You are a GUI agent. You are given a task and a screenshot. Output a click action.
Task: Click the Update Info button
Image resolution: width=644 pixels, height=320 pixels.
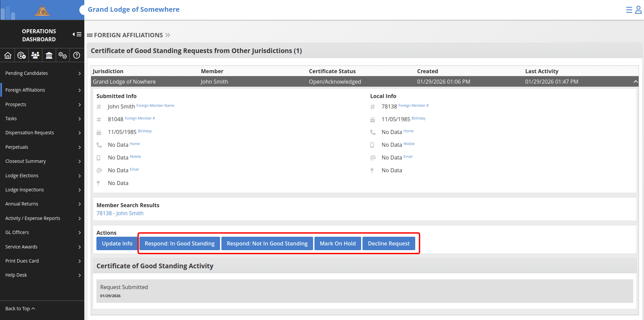point(117,243)
